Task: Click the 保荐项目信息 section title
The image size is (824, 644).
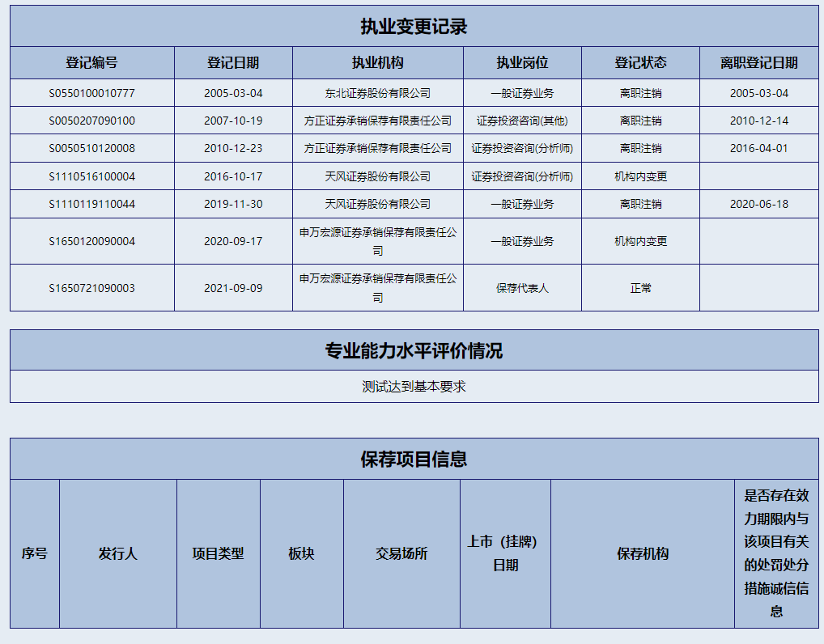Action: [414, 459]
